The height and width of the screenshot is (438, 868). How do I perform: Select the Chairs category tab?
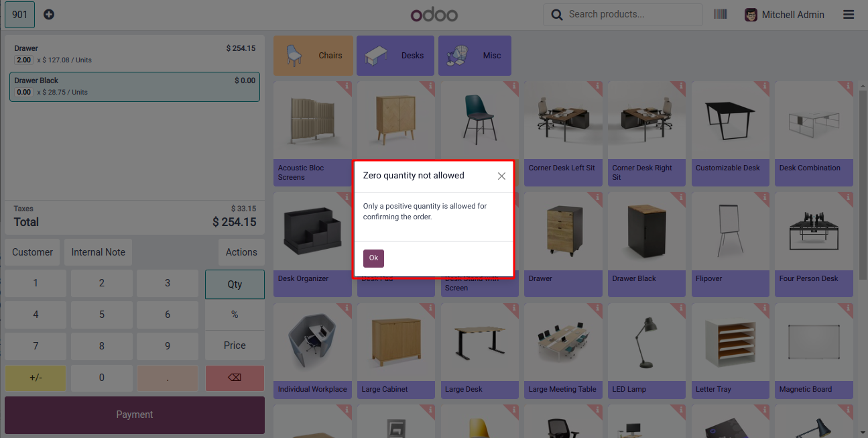[x=313, y=56]
